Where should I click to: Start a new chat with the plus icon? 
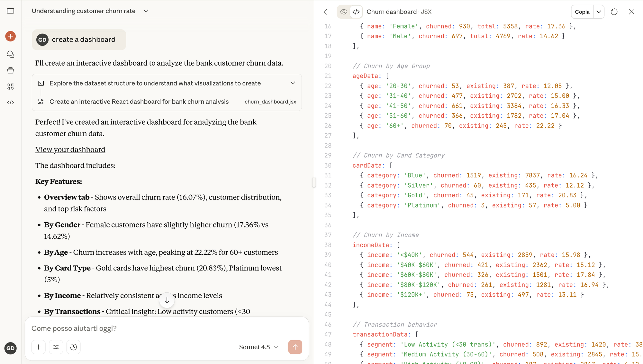click(x=11, y=36)
